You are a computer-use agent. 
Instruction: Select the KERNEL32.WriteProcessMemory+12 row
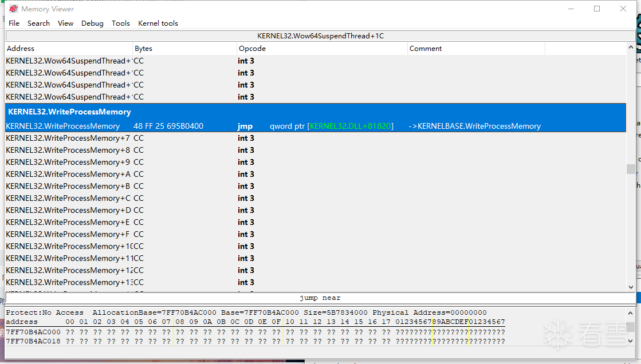[x=315, y=270]
